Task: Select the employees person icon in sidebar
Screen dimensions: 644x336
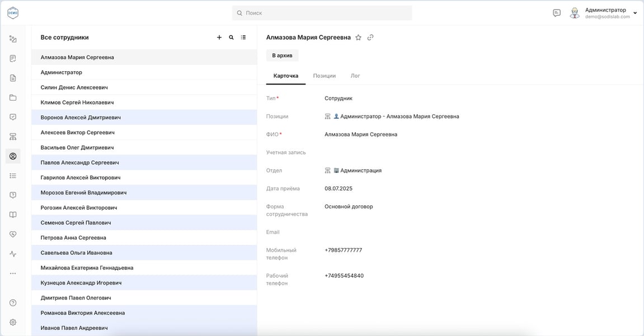Action: [13, 156]
